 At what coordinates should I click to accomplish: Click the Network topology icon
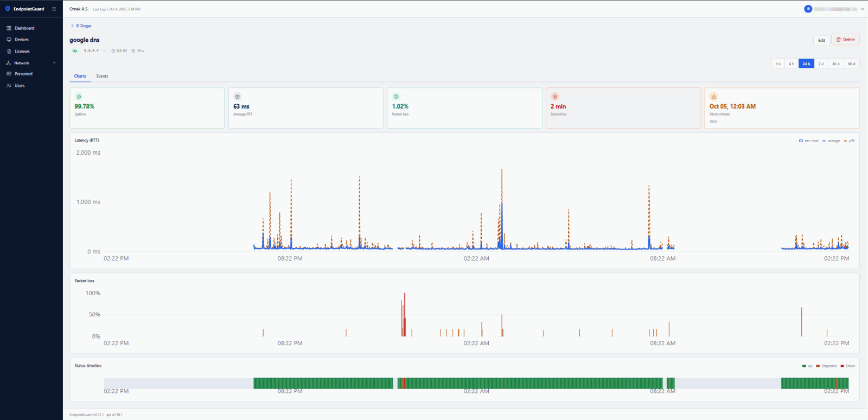pos(9,63)
